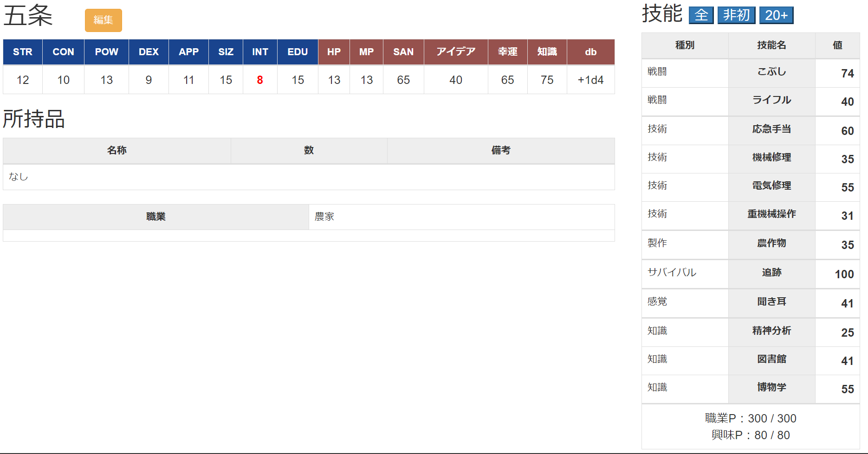Show skills filtered by 20+
Image resolution: width=868 pixels, height=454 pixels.
coord(776,15)
